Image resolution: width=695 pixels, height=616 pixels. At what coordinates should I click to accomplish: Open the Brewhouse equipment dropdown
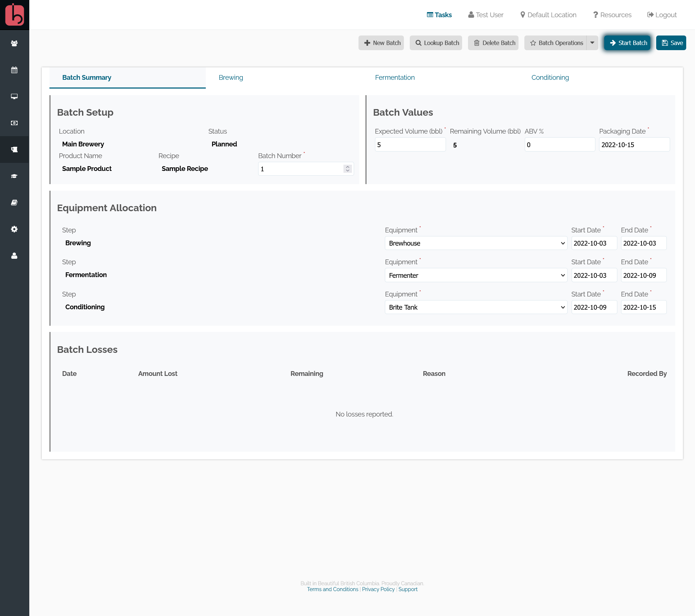click(x=476, y=243)
